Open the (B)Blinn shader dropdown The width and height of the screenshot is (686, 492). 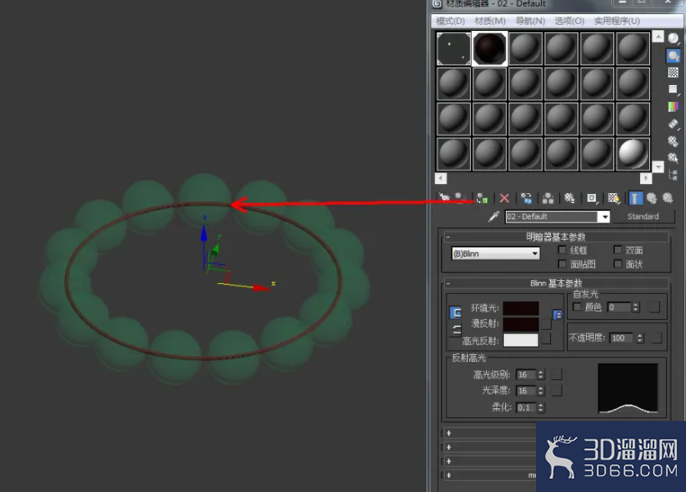[496, 254]
